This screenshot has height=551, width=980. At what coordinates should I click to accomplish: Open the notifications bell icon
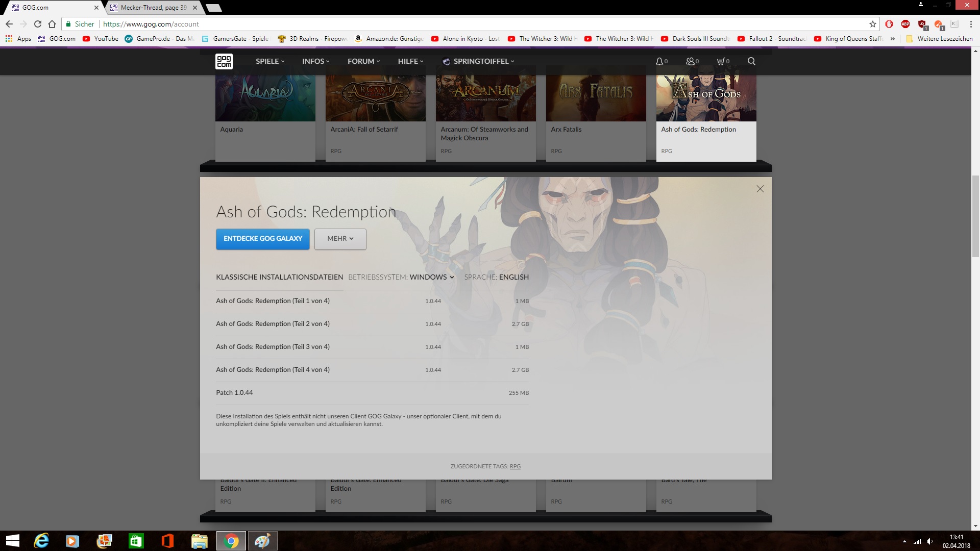tap(661, 61)
